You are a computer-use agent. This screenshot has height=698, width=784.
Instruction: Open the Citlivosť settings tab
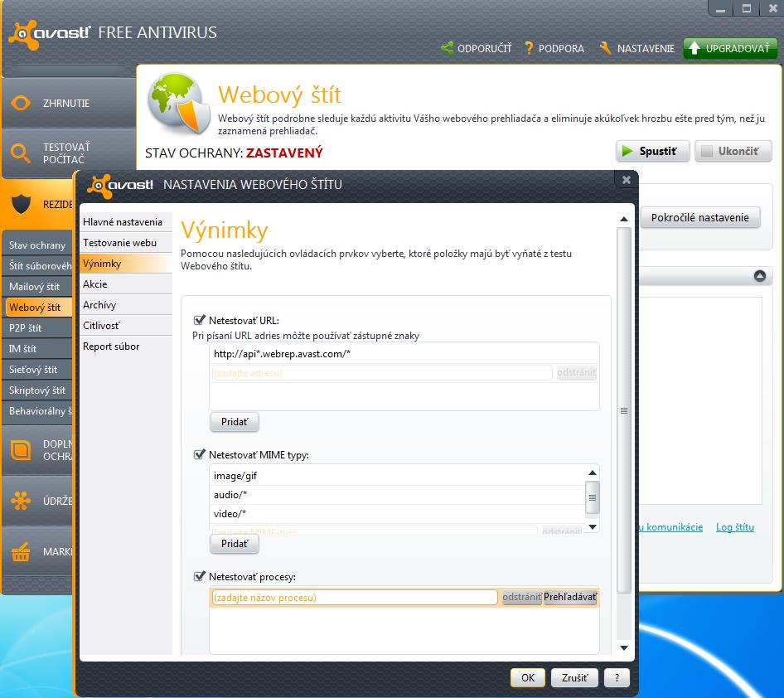pos(100,326)
